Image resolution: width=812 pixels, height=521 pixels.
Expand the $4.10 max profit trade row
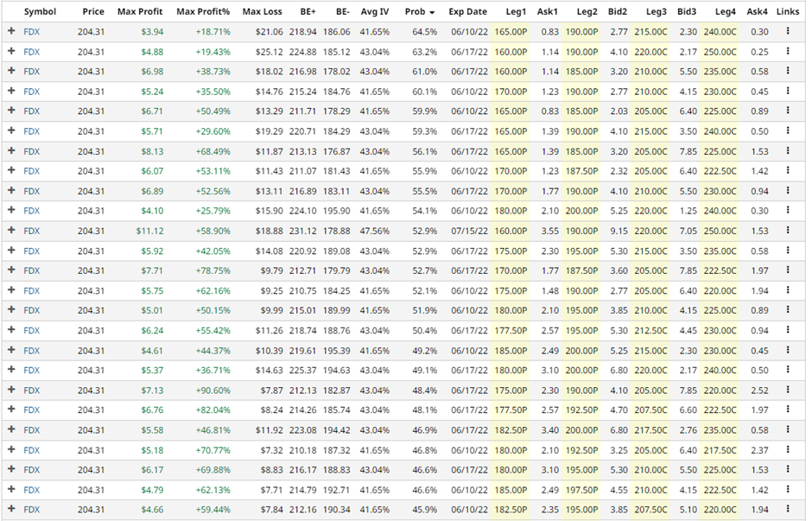point(11,210)
